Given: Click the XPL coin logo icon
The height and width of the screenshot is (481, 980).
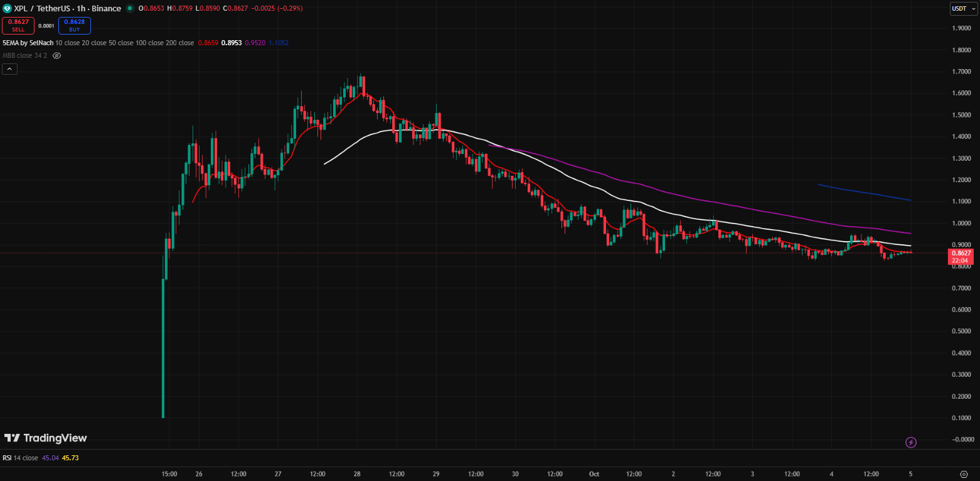Looking at the screenshot, I should tap(7, 8).
